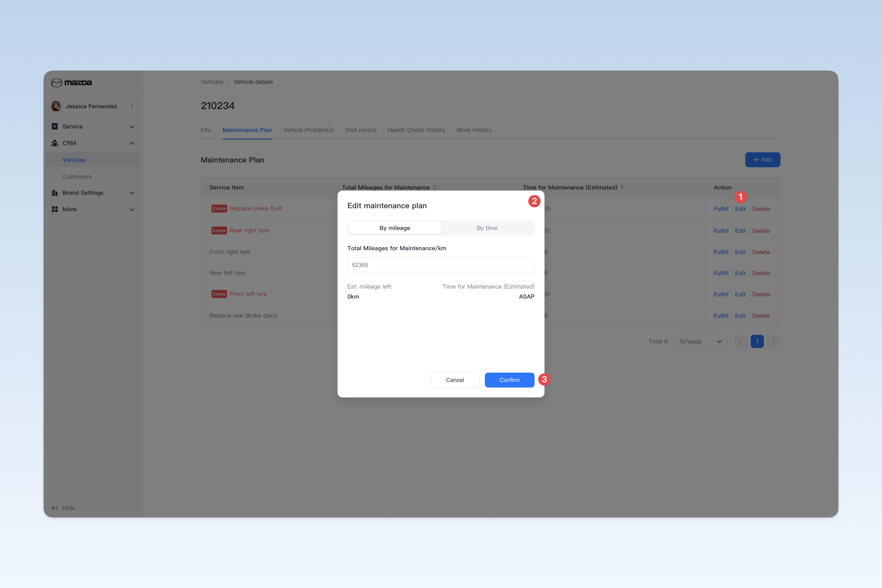This screenshot has height=588, width=882.
Task: Click the Service document icon
Action: tap(55, 126)
